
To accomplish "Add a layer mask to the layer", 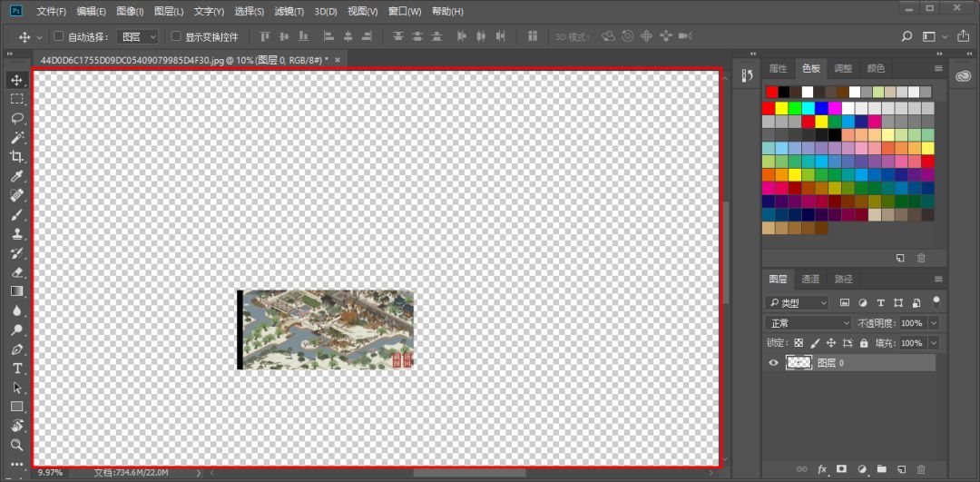I will [842, 468].
